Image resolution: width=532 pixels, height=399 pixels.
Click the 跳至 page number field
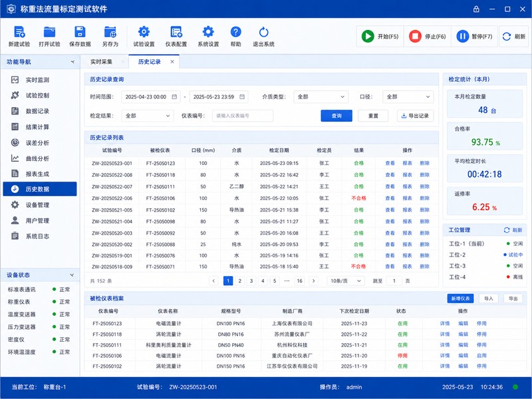tap(394, 281)
